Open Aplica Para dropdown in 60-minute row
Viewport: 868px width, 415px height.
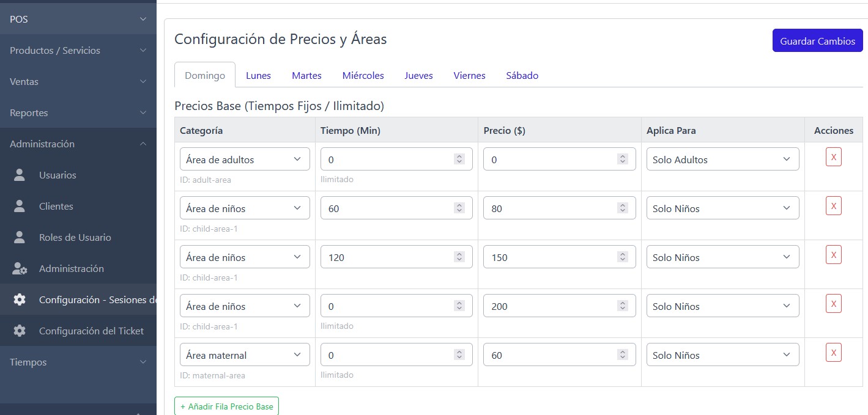click(x=722, y=208)
